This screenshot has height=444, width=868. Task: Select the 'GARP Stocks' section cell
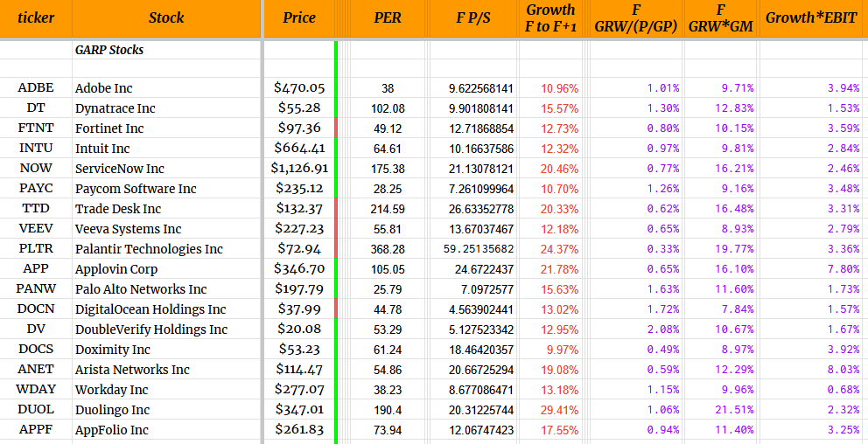109,50
